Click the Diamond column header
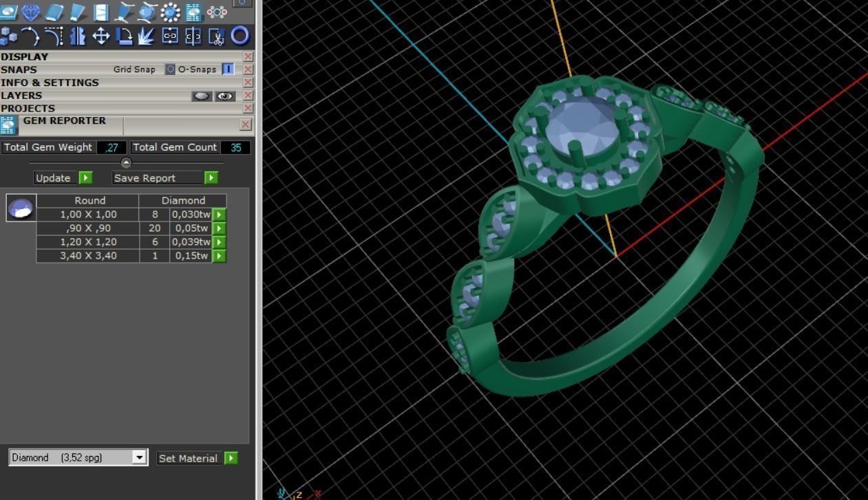The image size is (868, 500). [183, 200]
